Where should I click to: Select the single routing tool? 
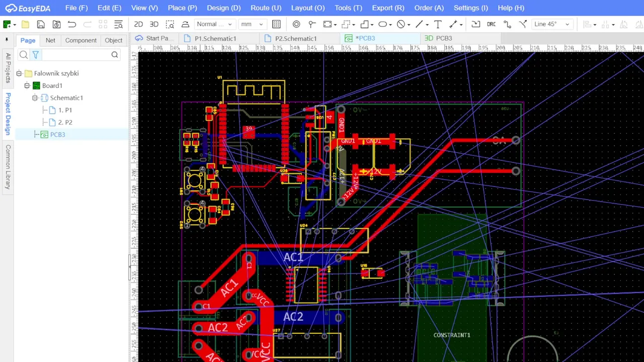[x=507, y=24]
